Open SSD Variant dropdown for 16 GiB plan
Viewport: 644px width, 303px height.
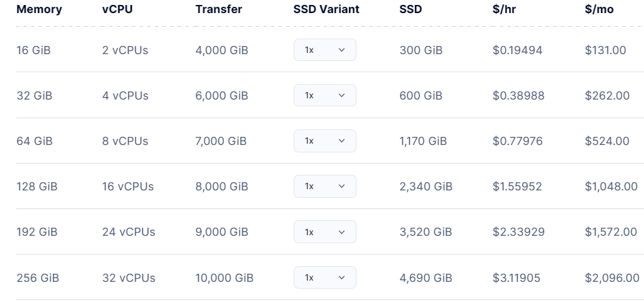click(324, 50)
